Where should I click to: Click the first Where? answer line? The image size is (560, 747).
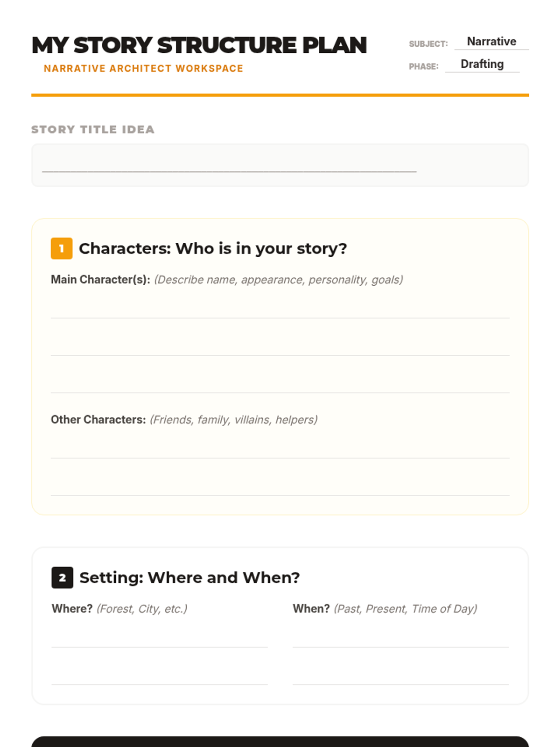(x=159, y=638)
